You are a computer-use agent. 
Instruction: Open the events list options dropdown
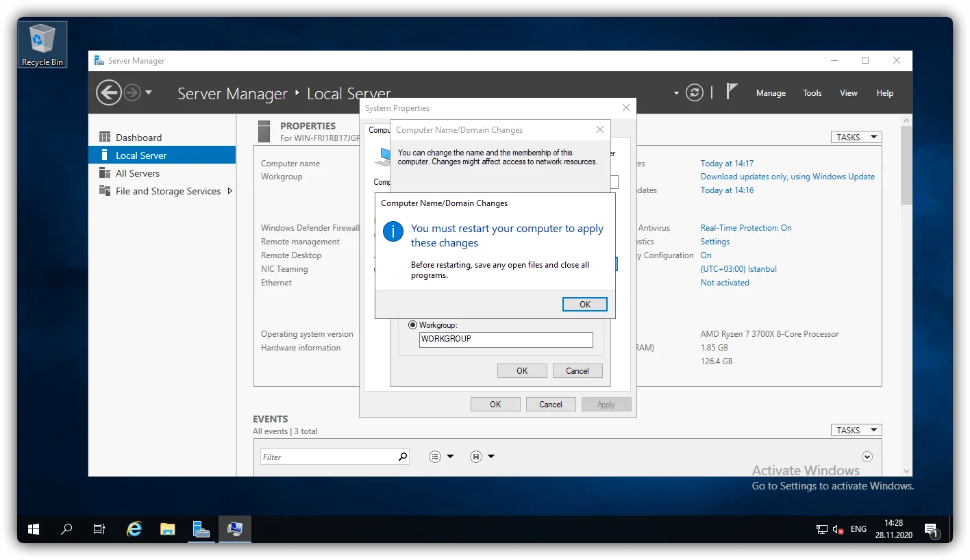click(x=441, y=457)
